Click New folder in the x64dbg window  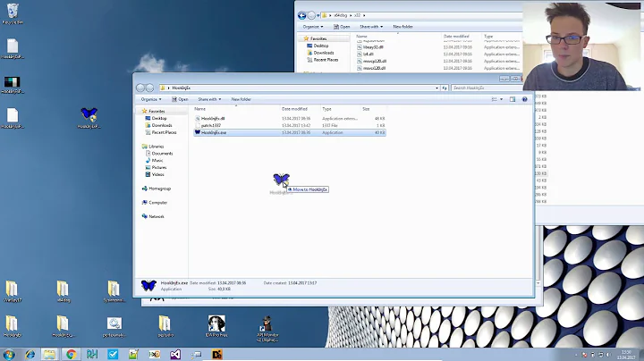pos(402,27)
